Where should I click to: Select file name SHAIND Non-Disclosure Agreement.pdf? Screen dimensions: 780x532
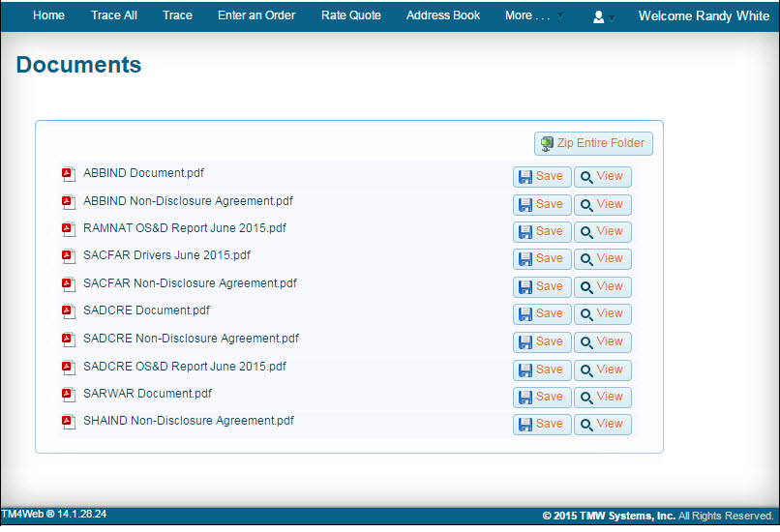[x=189, y=421]
